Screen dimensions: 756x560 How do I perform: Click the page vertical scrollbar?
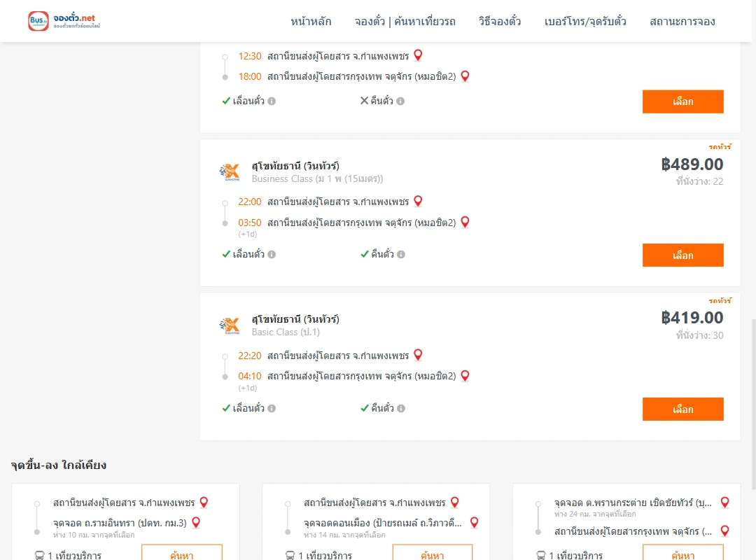pos(753,405)
